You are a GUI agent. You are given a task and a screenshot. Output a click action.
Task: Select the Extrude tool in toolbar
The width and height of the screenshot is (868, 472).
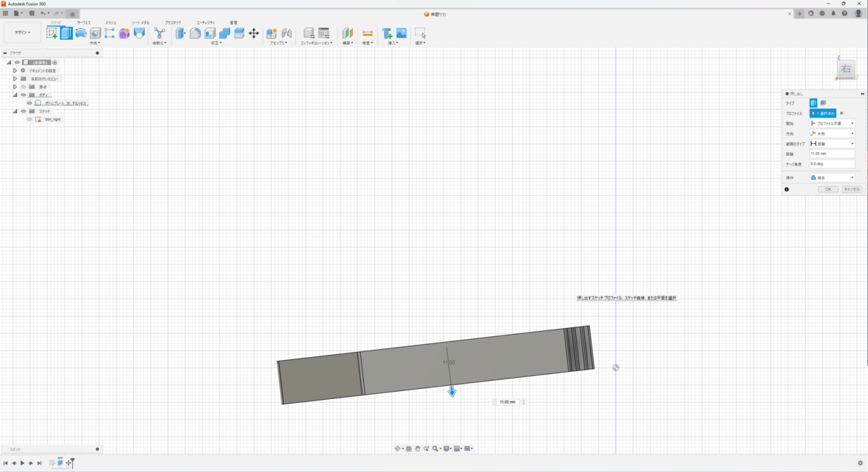click(67, 33)
